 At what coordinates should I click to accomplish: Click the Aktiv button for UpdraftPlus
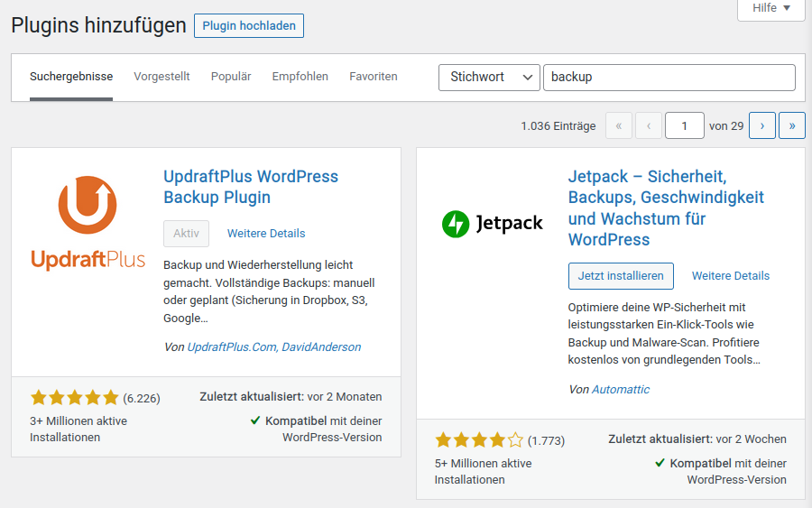(x=187, y=234)
